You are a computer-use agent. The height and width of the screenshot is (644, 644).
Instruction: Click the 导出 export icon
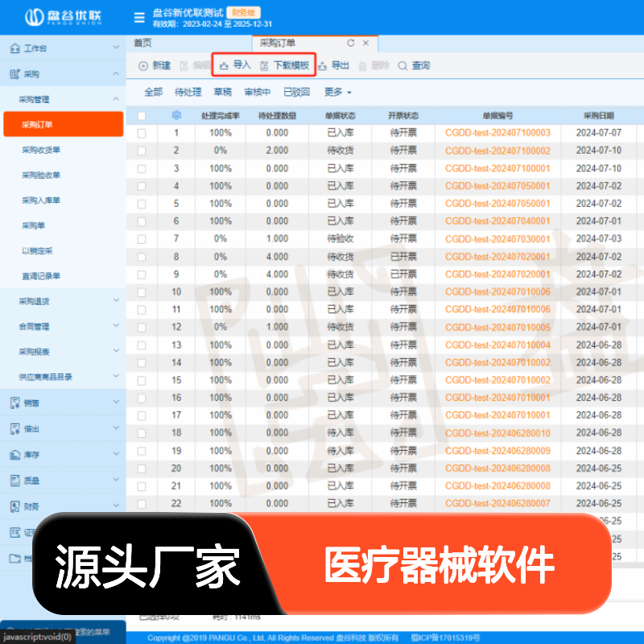(323, 66)
